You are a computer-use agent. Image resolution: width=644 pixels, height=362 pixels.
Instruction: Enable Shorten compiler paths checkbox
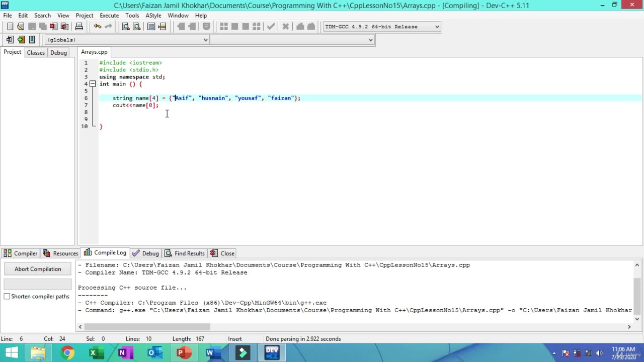coord(7,297)
